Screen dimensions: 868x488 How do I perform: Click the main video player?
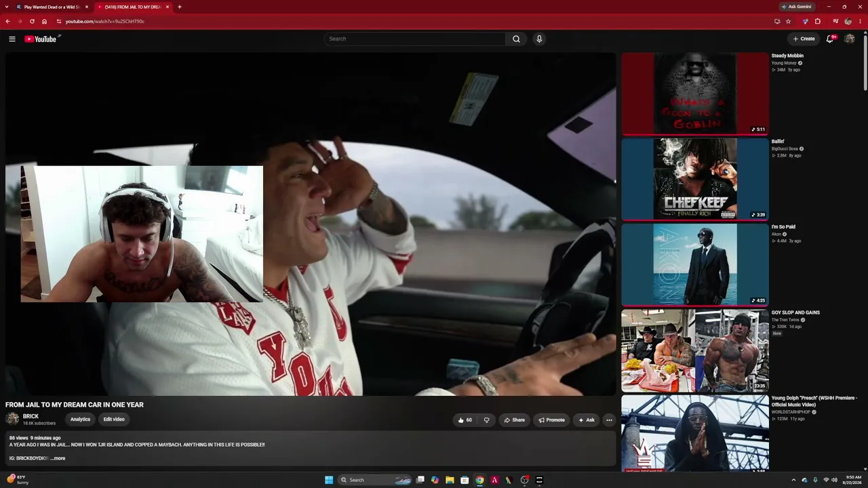coord(311,224)
